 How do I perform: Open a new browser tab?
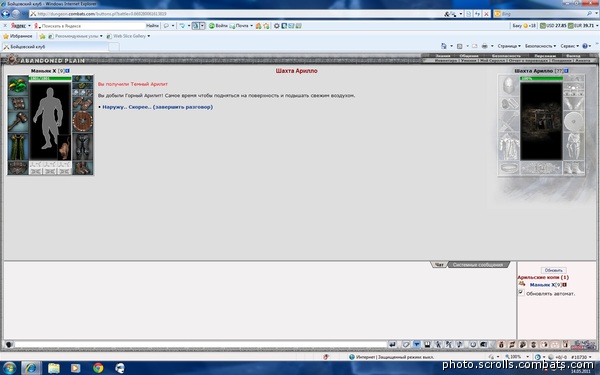tap(114, 47)
